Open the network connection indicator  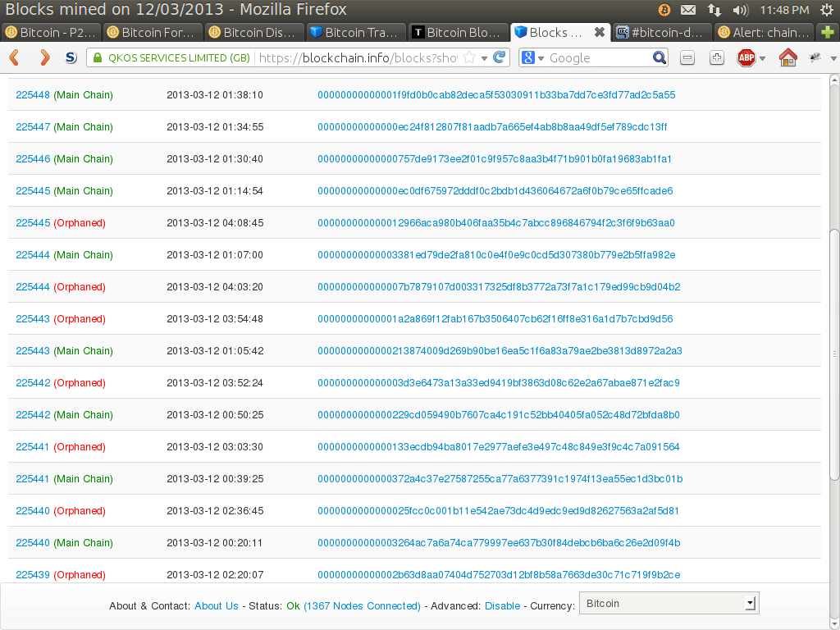714,10
